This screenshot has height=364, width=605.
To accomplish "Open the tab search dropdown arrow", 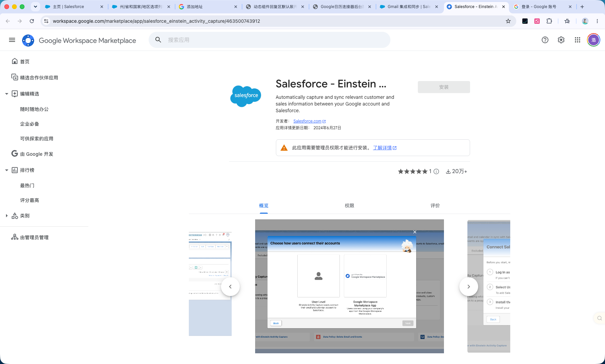I will click(35, 7).
